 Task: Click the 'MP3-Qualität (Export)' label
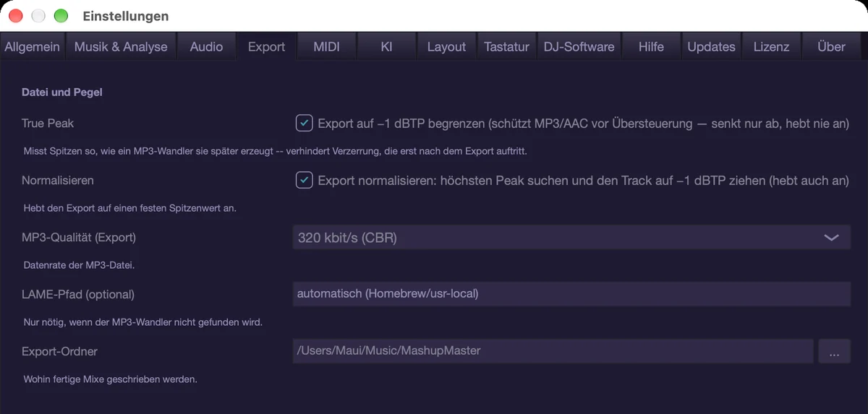click(x=79, y=237)
